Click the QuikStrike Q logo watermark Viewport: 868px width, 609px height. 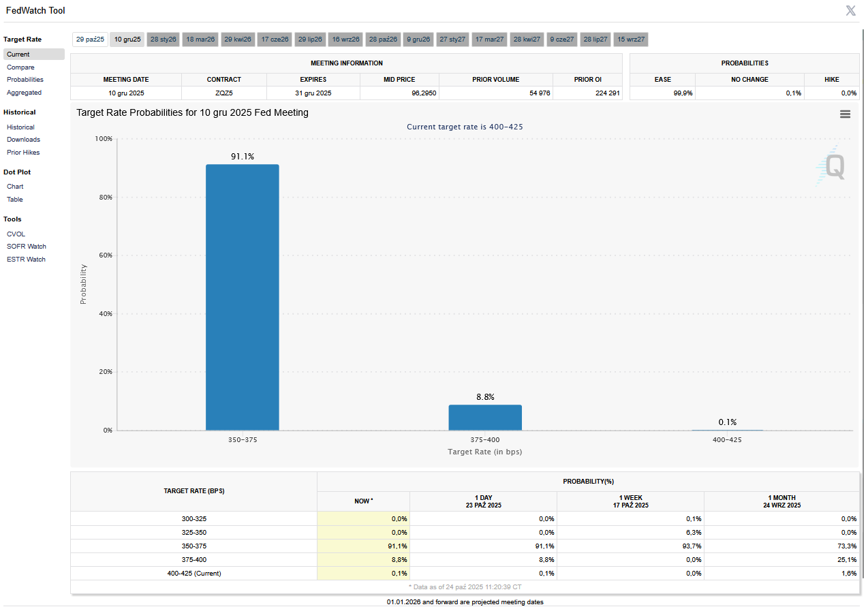[832, 166]
